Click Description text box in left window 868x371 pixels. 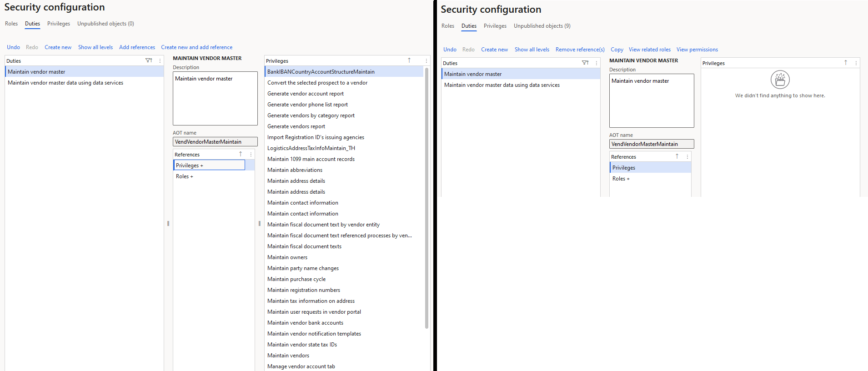pos(215,98)
